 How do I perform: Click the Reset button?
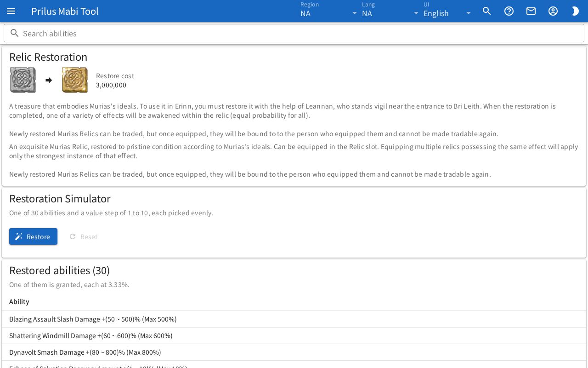click(83, 236)
